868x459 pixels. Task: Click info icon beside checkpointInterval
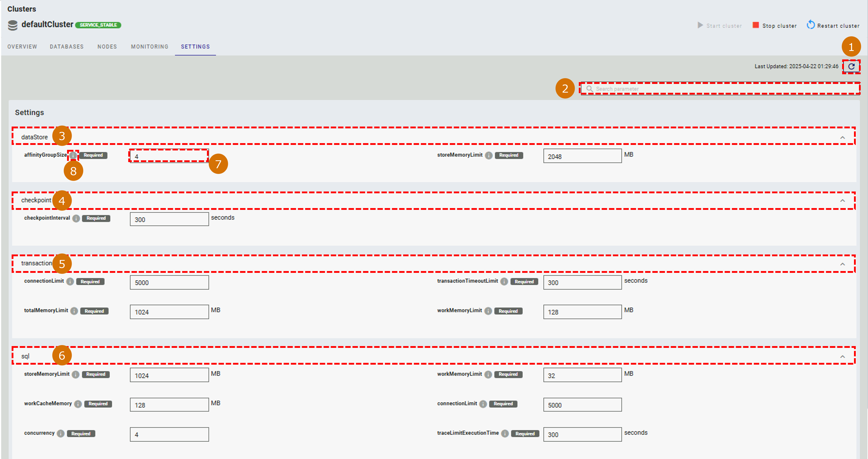pyautogui.click(x=76, y=219)
